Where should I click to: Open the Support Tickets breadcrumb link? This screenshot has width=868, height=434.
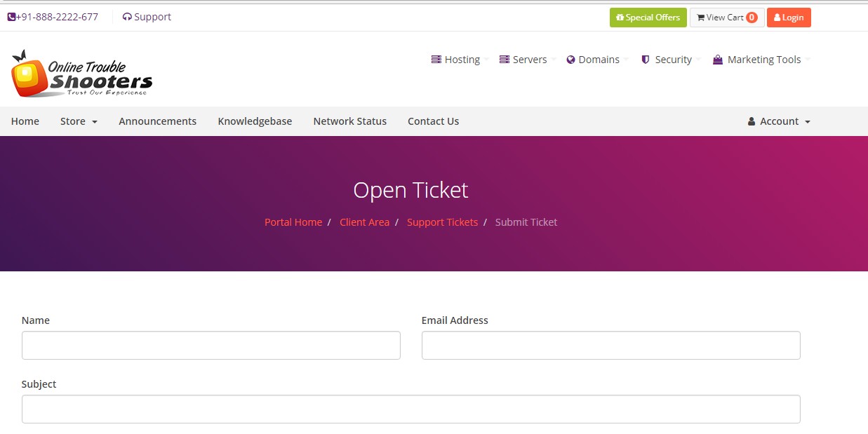[442, 222]
